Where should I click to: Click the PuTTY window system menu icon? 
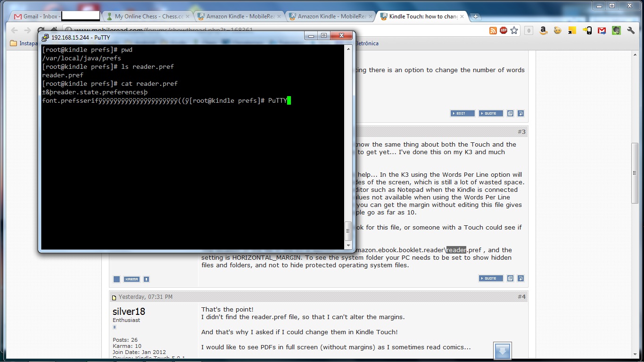[x=45, y=37]
